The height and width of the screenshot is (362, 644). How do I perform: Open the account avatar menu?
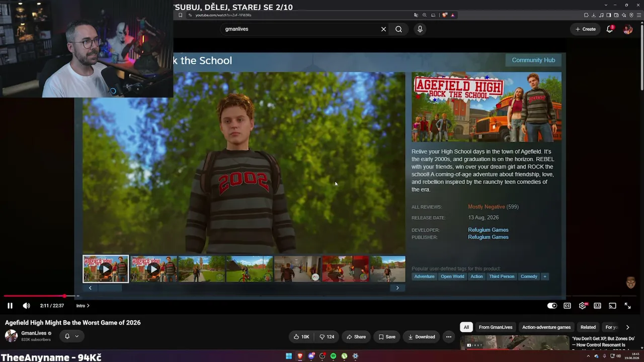(x=628, y=29)
